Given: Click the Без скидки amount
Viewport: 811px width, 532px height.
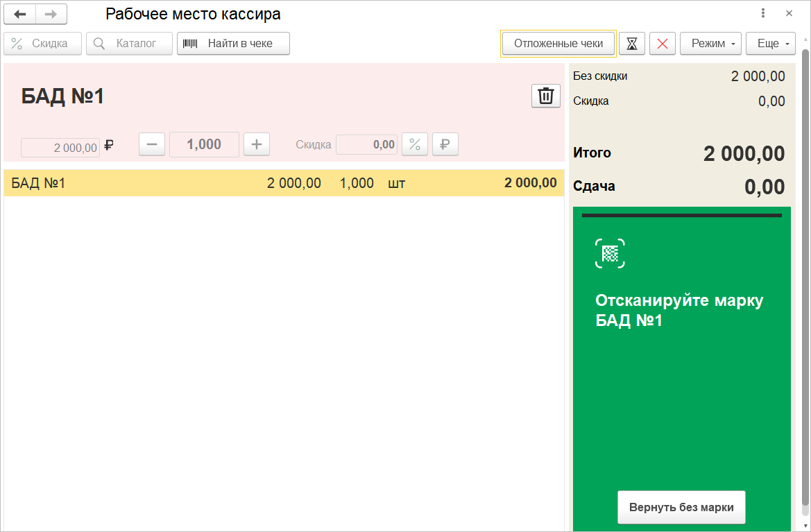Looking at the screenshot, I should (x=758, y=76).
